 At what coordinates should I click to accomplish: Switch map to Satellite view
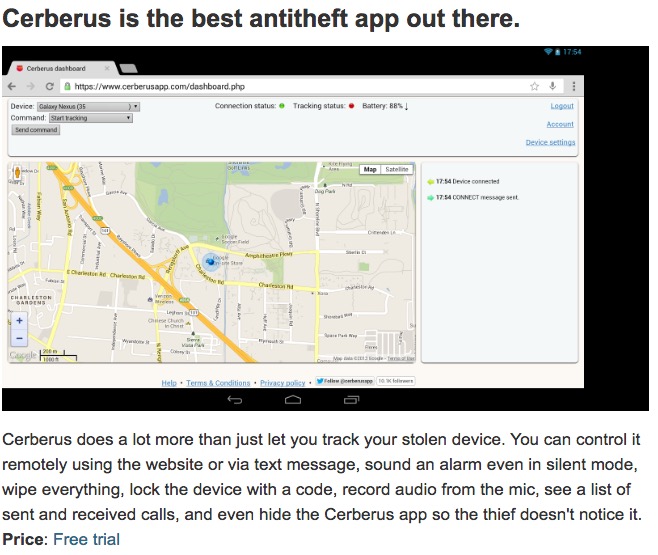point(397,169)
